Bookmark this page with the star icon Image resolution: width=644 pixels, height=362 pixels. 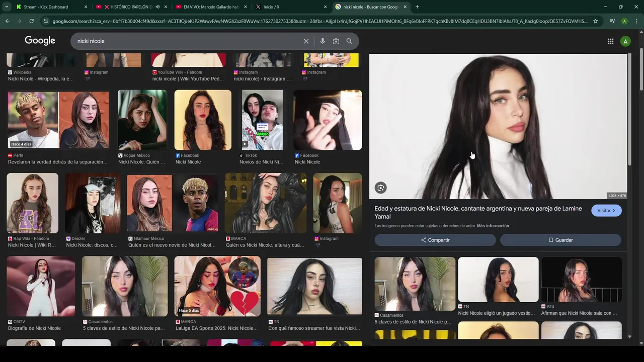point(596,21)
